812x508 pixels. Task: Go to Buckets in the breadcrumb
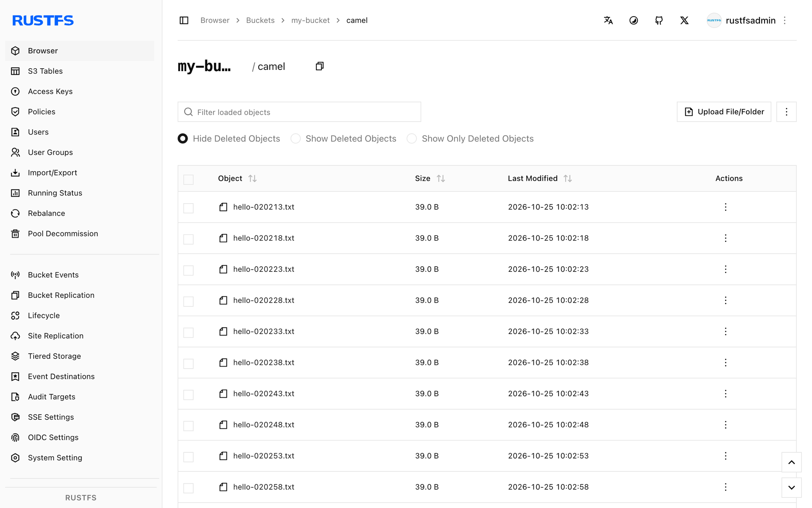[x=260, y=20]
